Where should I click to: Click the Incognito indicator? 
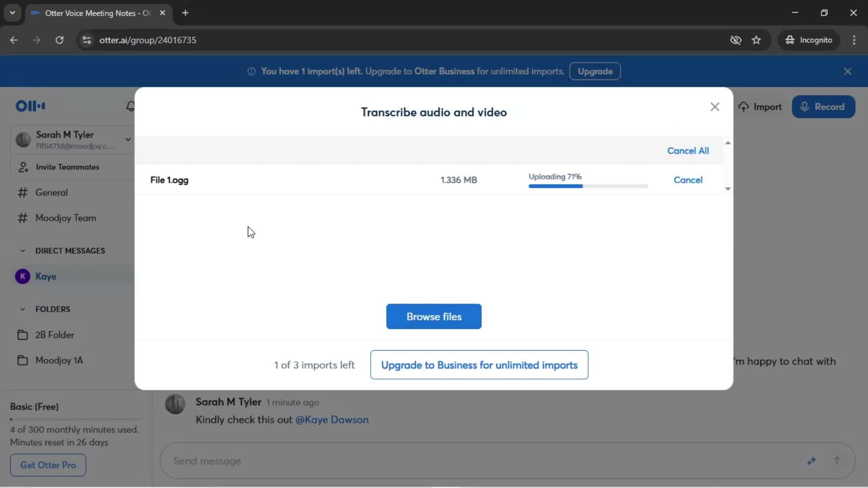(x=808, y=40)
